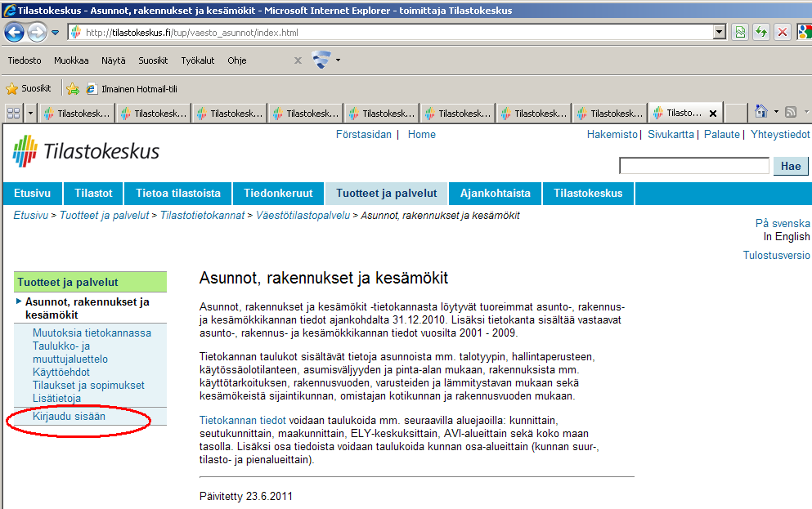
Task: Select the Tiedonkeruut navigation tab
Action: point(278,194)
